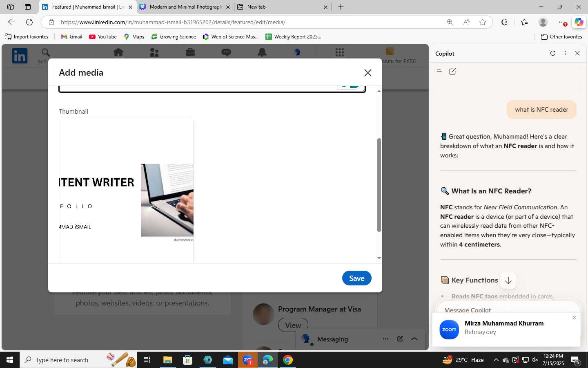Dismiss the Zoom notification from Mirza

574,318
